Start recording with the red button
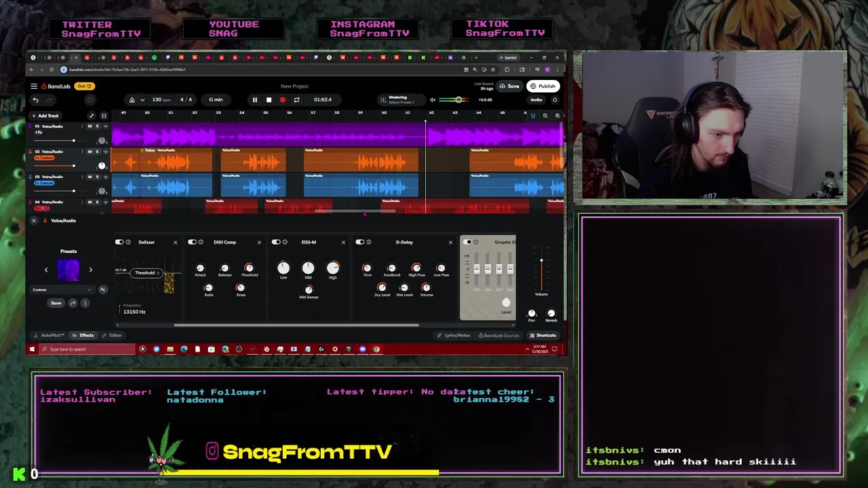 pyautogui.click(x=283, y=100)
